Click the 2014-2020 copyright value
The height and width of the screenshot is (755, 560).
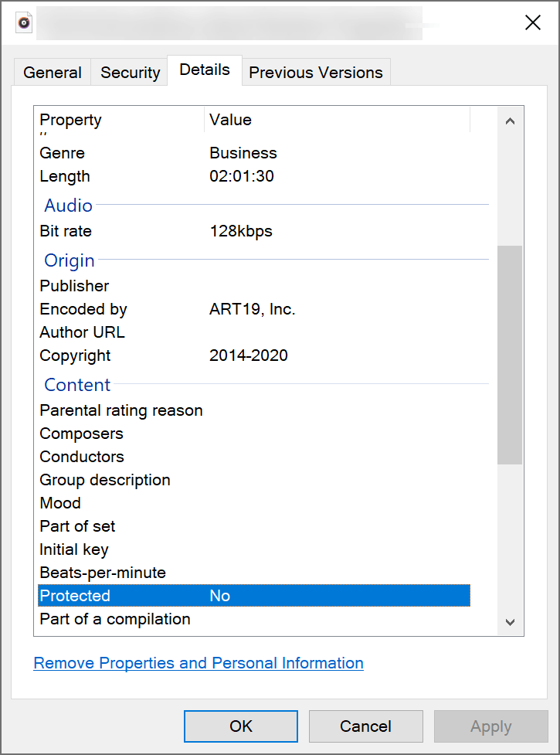coord(248,355)
